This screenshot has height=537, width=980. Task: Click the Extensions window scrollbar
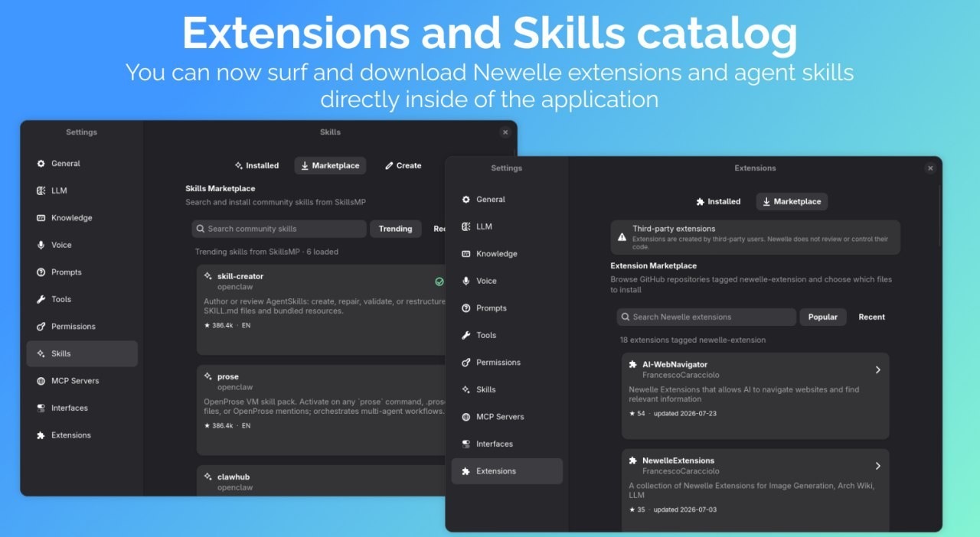940,214
